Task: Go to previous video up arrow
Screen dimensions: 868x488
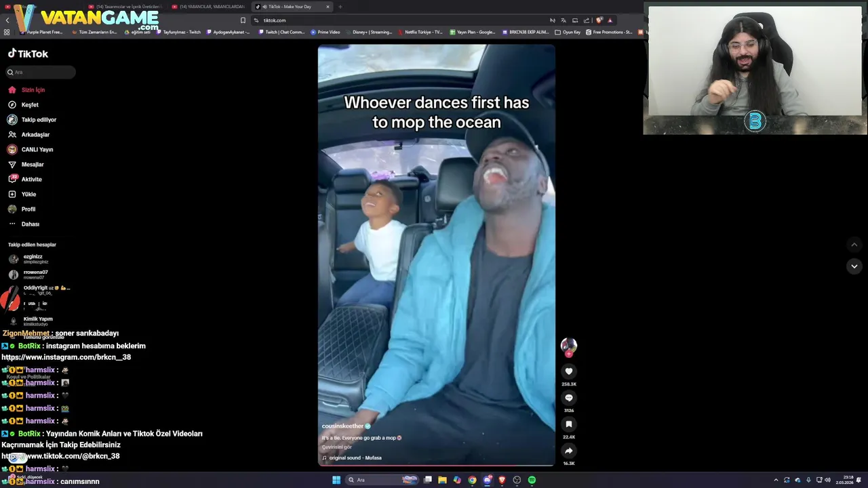Action: 854,245
